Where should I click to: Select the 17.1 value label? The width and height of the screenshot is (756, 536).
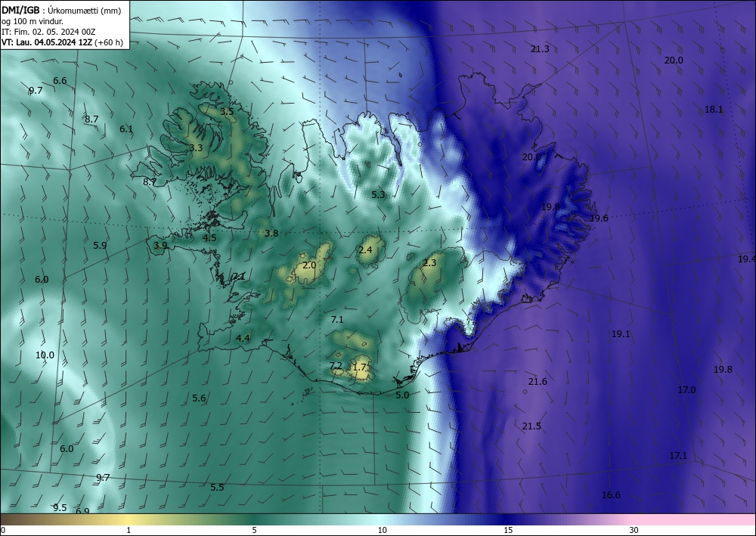point(678,456)
